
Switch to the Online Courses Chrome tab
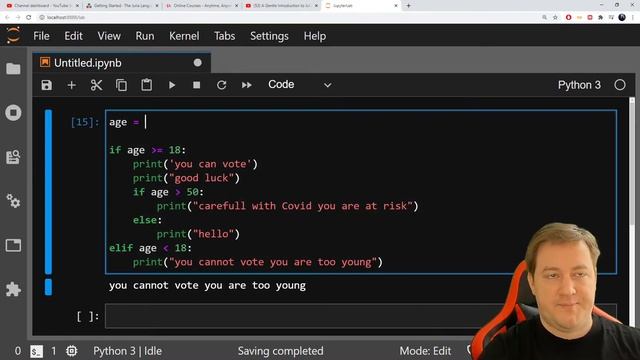tap(202, 6)
